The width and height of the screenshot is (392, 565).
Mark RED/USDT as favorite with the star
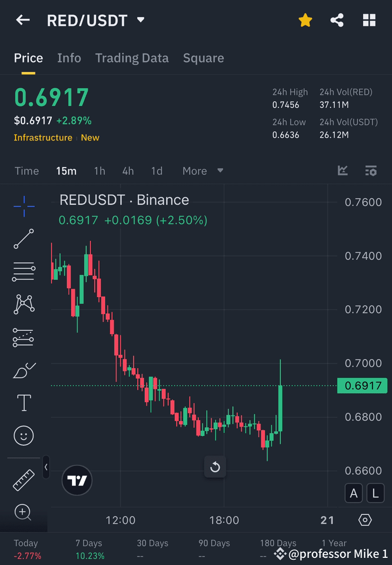[x=305, y=20]
